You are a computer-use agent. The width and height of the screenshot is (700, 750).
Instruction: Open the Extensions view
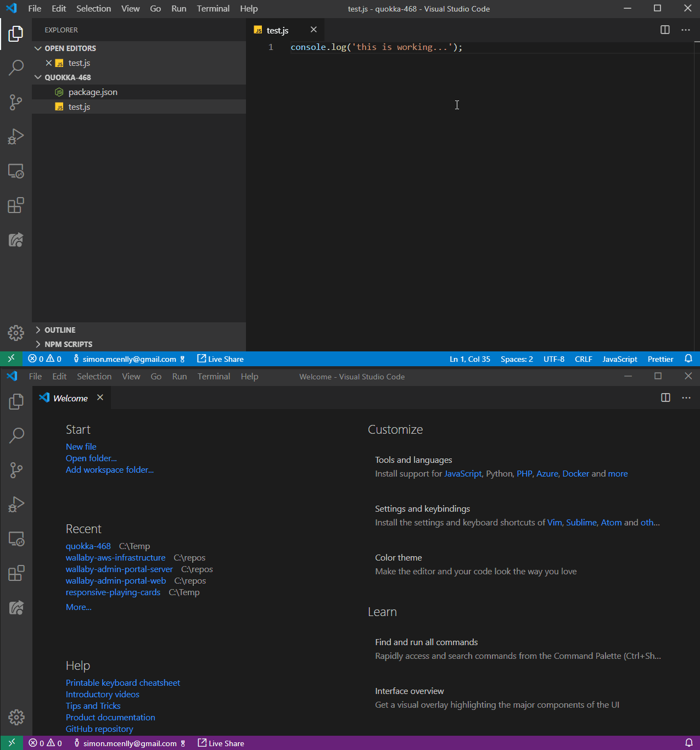16,205
